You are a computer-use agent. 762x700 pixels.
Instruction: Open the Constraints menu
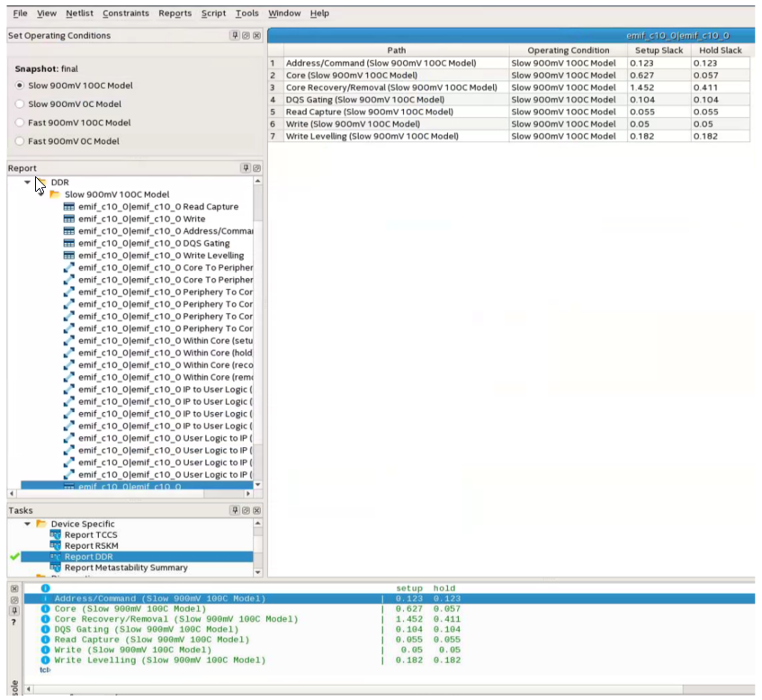coord(126,13)
